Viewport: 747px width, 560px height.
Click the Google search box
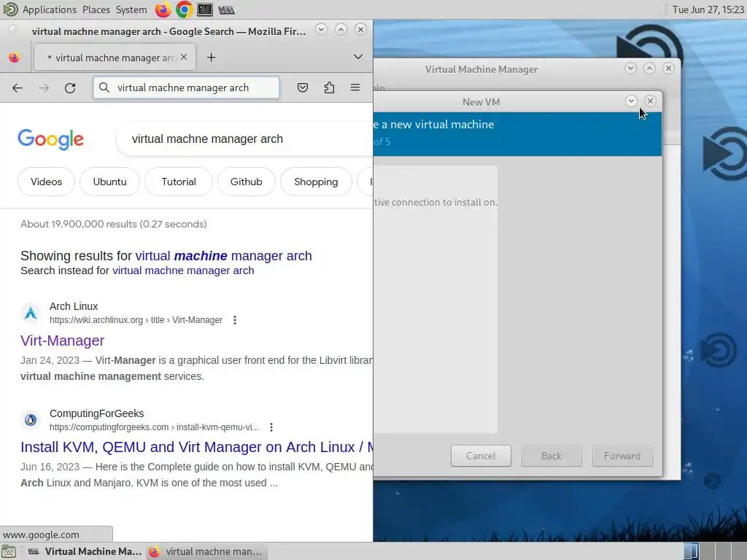(245, 139)
